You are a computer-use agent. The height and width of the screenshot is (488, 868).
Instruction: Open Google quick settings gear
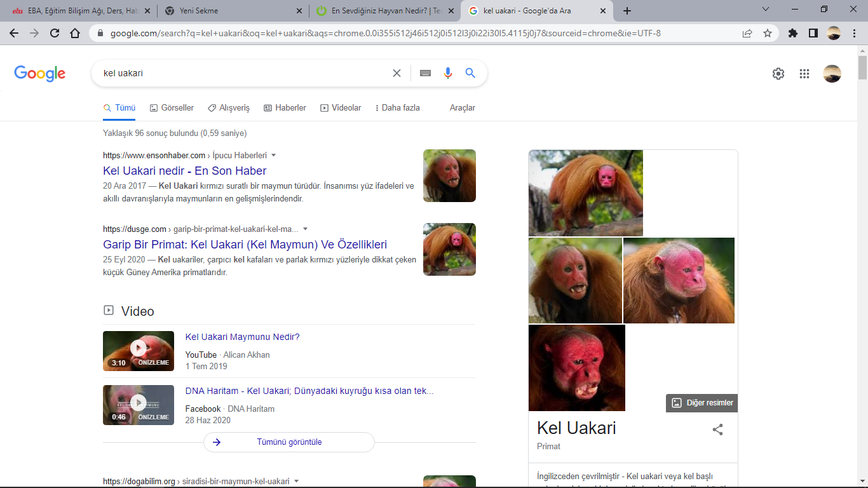pos(778,74)
